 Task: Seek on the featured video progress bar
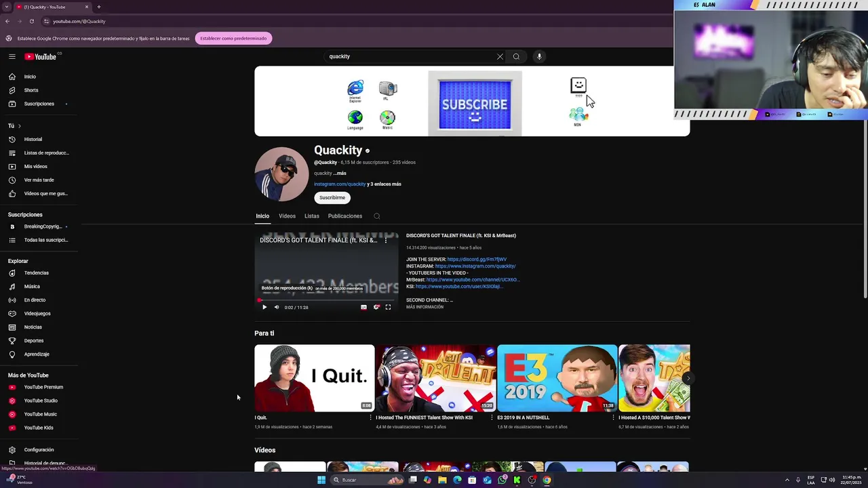point(326,299)
